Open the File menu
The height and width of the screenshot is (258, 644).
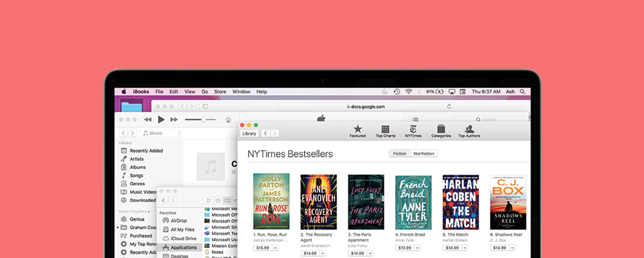[x=160, y=92]
